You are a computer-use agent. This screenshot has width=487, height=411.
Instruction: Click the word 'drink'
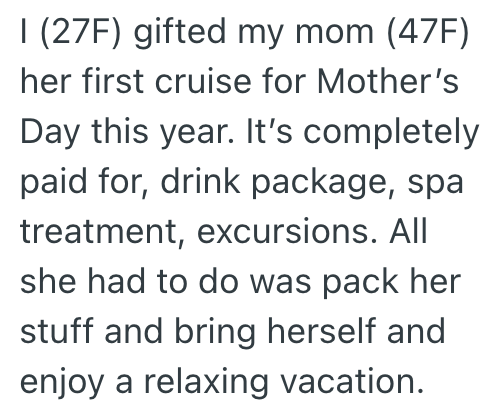coord(200,182)
